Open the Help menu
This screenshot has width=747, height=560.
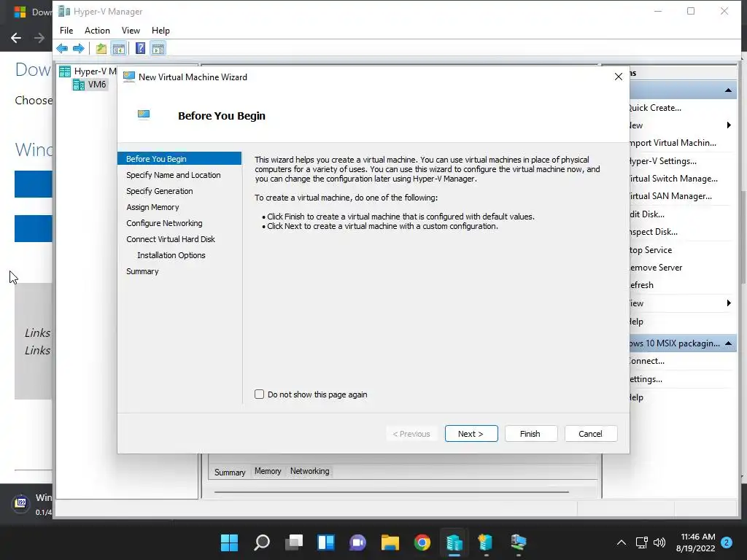[160, 31]
